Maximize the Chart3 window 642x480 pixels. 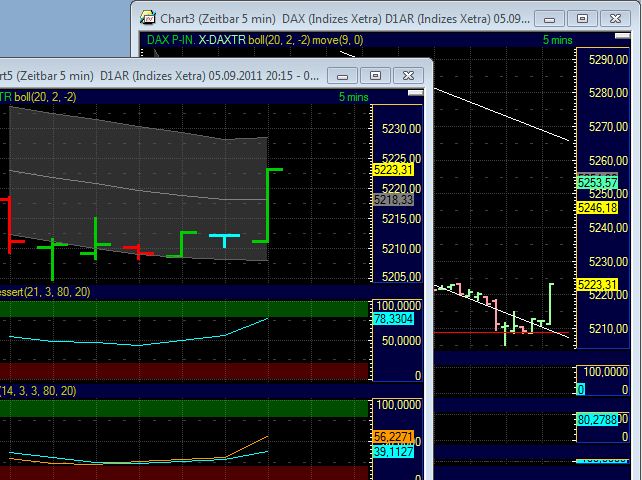pos(582,19)
